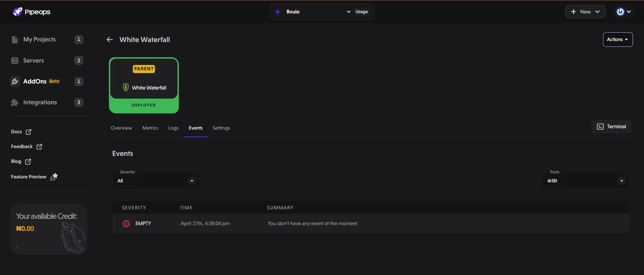Go back using the left arrow
The height and width of the screenshot is (275, 644).
[110, 40]
